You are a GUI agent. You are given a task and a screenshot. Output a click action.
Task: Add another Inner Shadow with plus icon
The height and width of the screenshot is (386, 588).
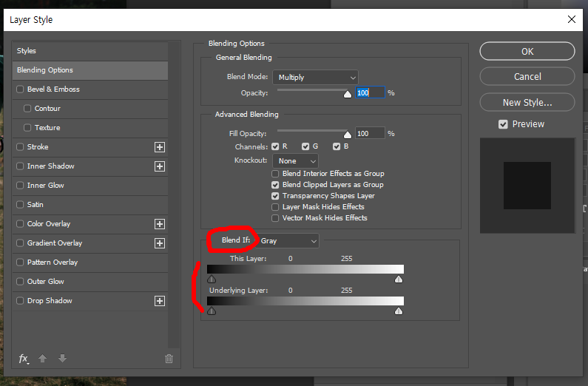tap(160, 166)
